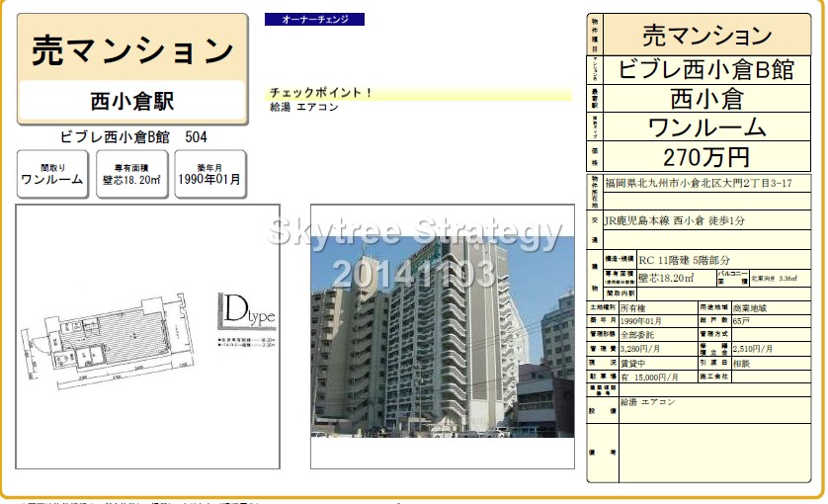Click the 専有面積 壁芯18.20㎡ info box
828x504 pixels.
pos(132,174)
